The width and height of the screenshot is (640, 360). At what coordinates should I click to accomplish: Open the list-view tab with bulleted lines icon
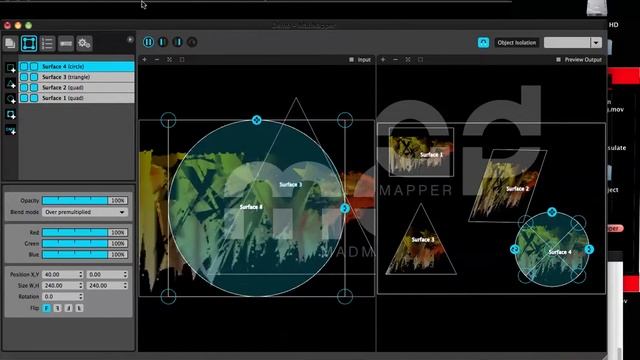[x=47, y=43]
